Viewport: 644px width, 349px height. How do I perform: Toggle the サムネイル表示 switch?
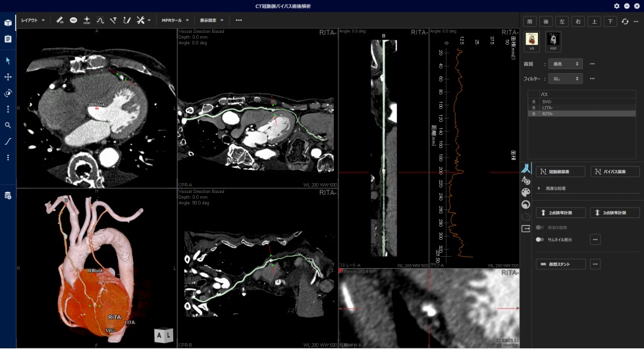pos(539,240)
